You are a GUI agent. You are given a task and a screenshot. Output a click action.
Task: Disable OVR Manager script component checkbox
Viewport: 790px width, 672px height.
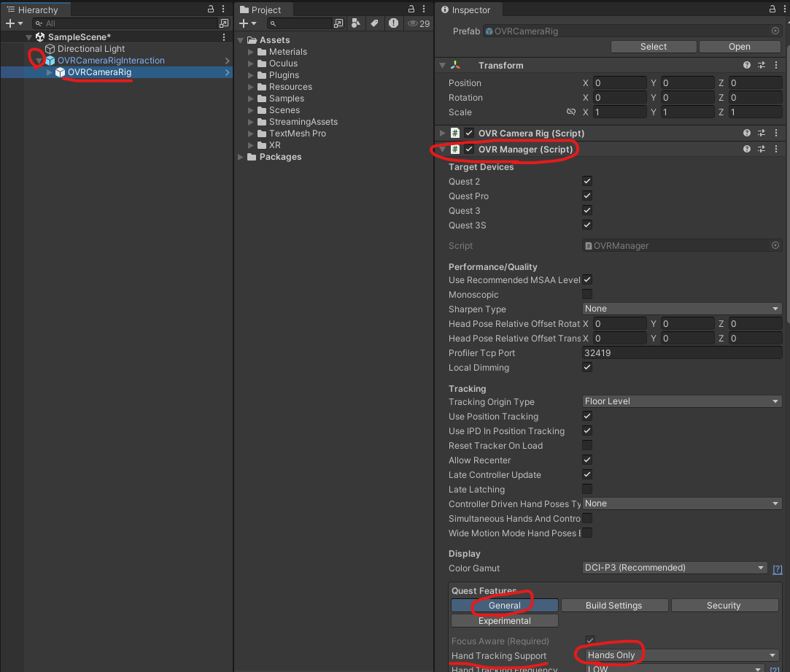tap(469, 150)
